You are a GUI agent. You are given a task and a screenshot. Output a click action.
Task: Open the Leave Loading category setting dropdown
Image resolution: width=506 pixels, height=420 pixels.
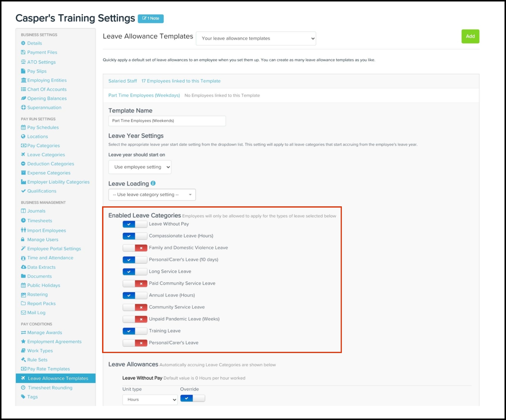(x=152, y=195)
